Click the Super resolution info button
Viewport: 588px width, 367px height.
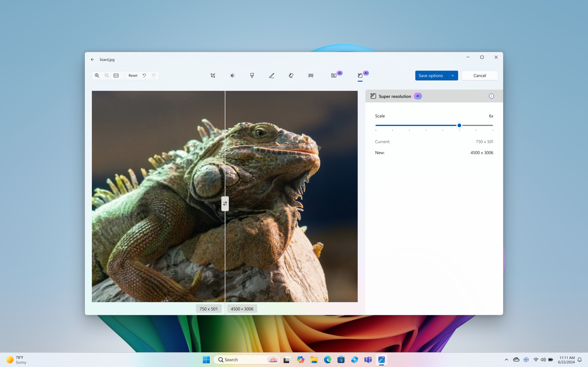tap(492, 96)
